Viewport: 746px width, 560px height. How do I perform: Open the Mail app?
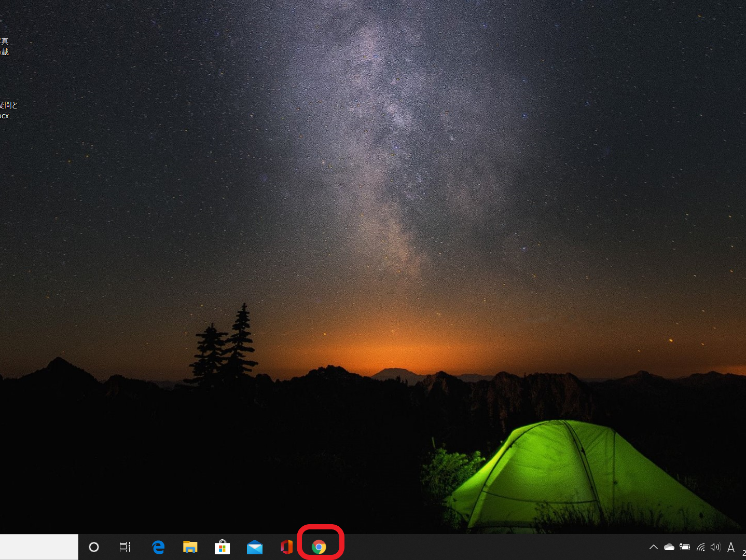[254, 547]
